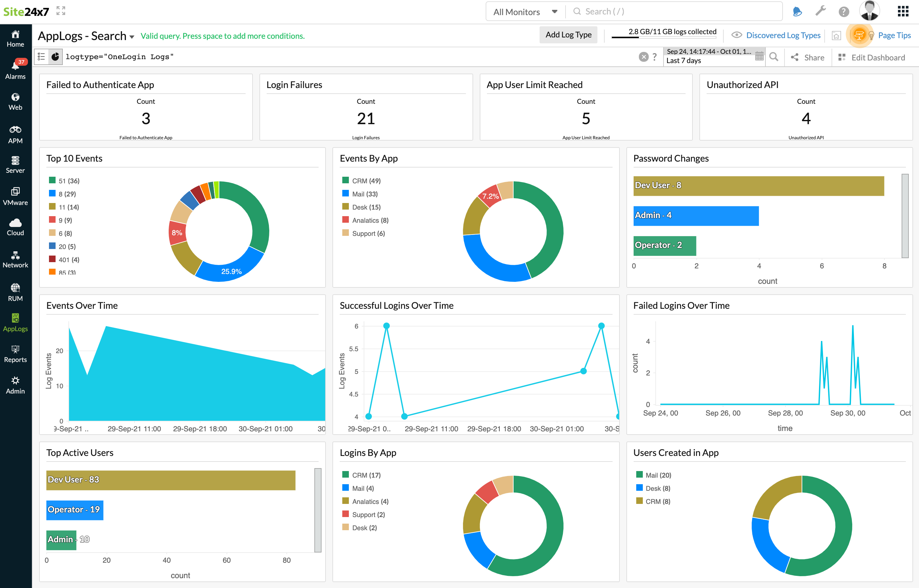Open the All Monitors dropdown
919x588 pixels.
tap(525, 11)
